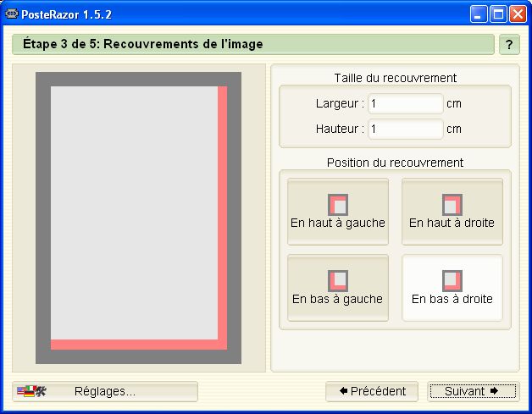Click the top-left overlap icon

(338, 205)
